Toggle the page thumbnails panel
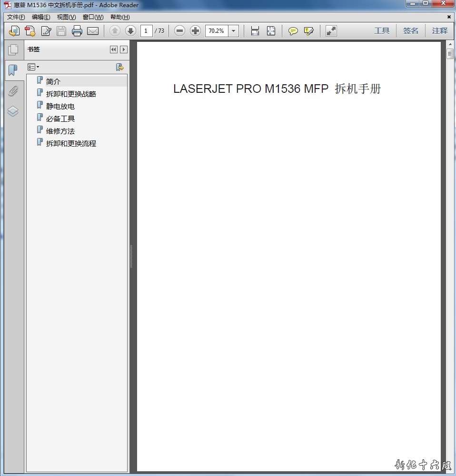Viewport: 456px width, 476px height. coord(13,50)
